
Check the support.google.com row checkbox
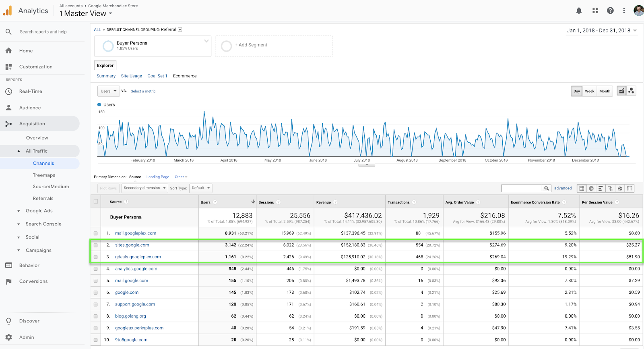pos(96,305)
